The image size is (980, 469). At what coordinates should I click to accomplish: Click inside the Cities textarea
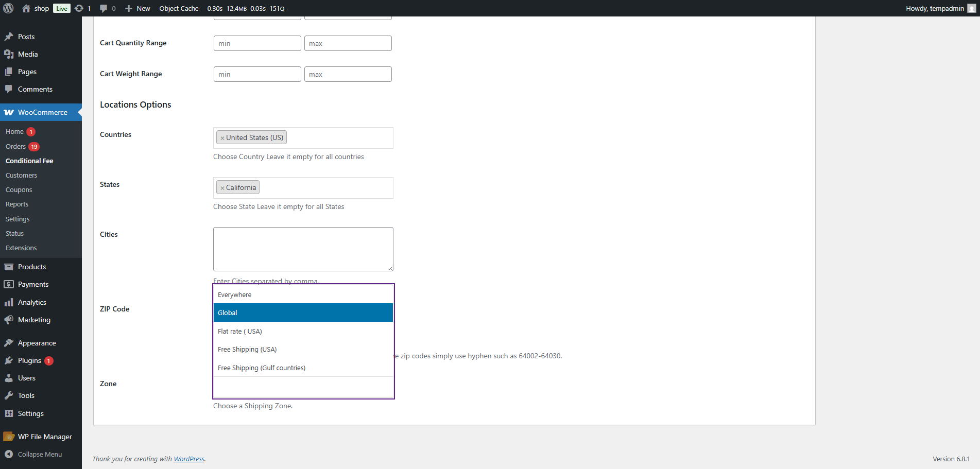[303, 249]
